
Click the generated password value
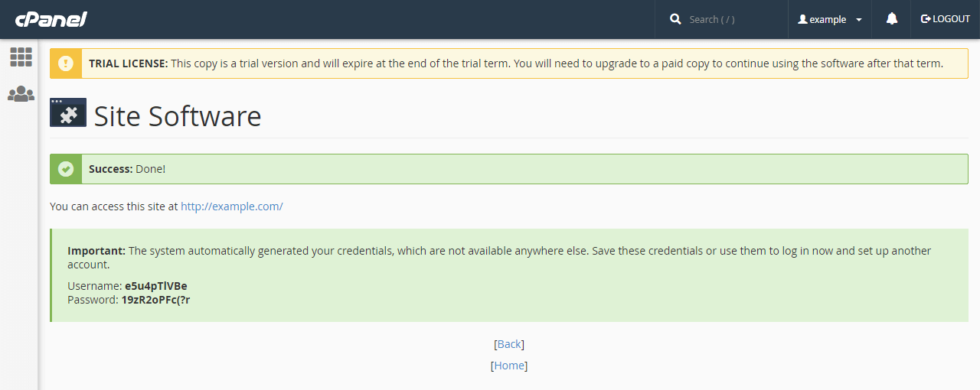155,300
